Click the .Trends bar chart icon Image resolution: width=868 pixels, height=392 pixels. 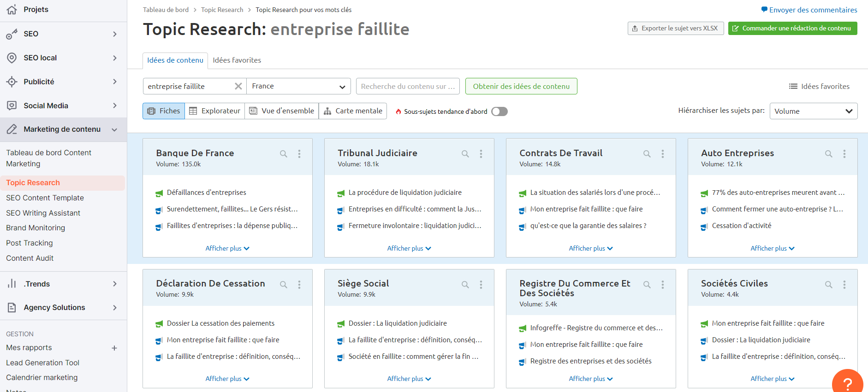(x=12, y=284)
